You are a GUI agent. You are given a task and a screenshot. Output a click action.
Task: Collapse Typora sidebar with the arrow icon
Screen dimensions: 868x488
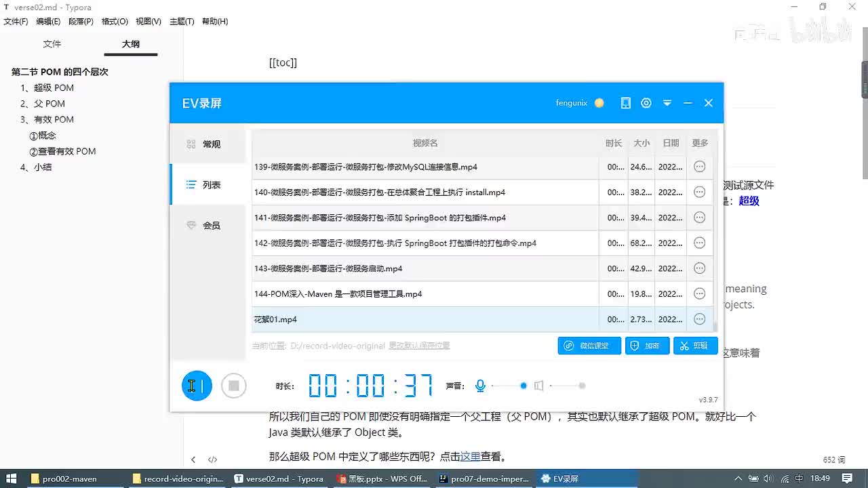point(193,460)
